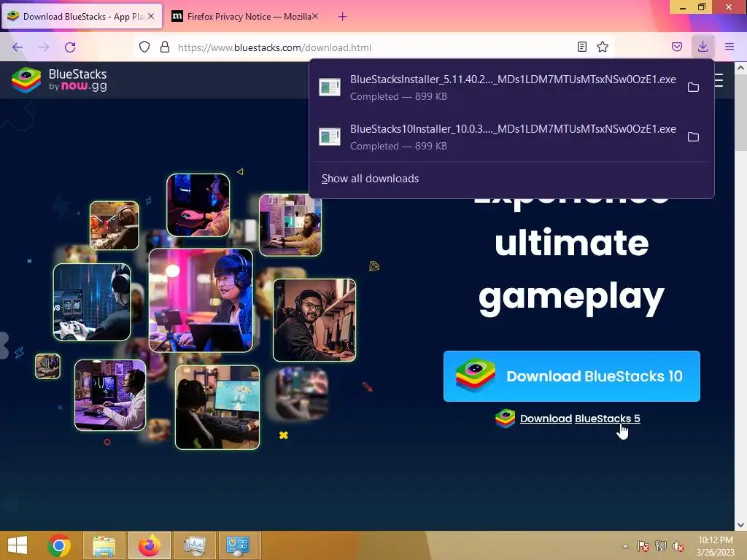Show BlueStacks10Installer_10.0.3 file in folder

[693, 136]
